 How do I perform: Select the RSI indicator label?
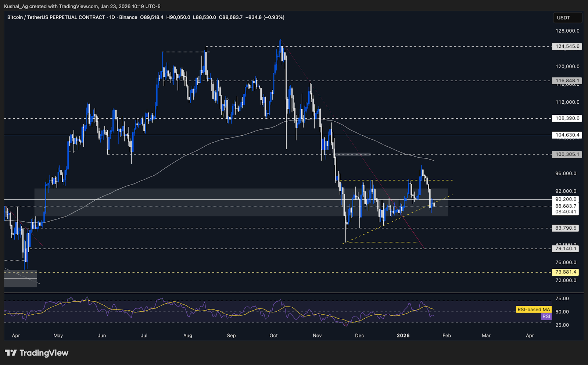(x=546, y=316)
